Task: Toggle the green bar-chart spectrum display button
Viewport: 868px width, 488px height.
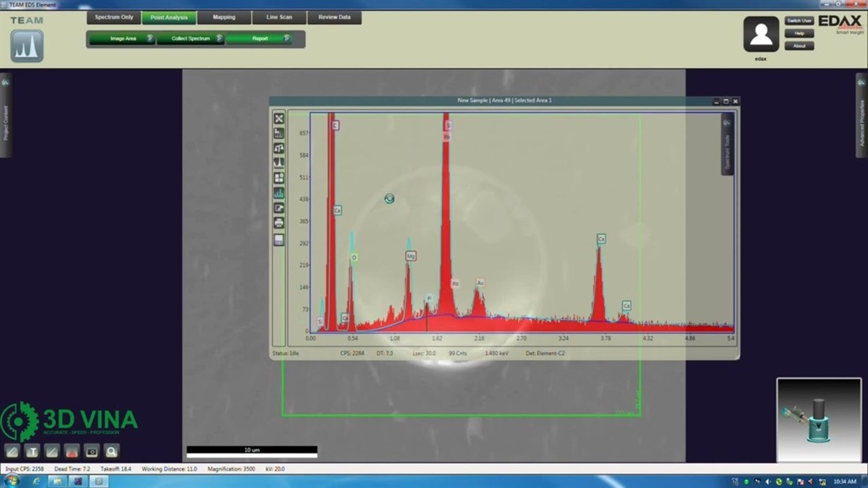Action: coord(279,193)
